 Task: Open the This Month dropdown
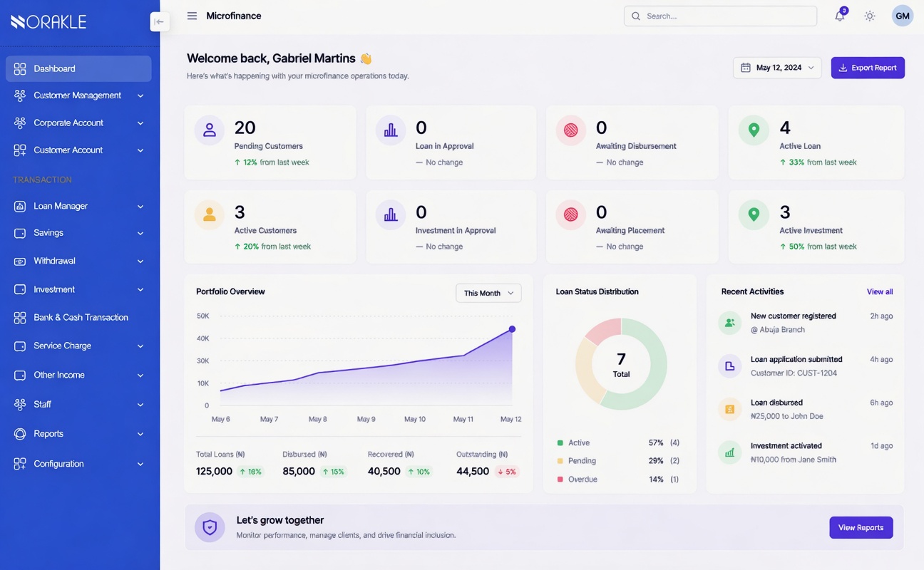pyautogui.click(x=488, y=293)
